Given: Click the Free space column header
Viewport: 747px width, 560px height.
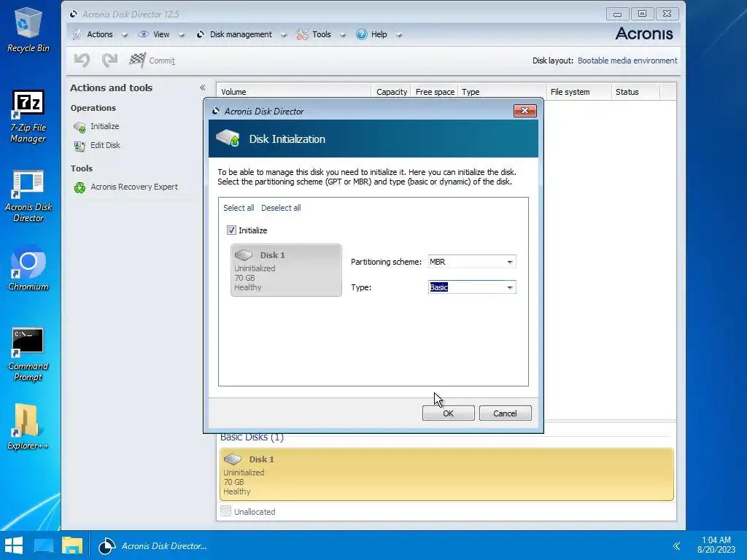Looking at the screenshot, I should click(x=435, y=92).
